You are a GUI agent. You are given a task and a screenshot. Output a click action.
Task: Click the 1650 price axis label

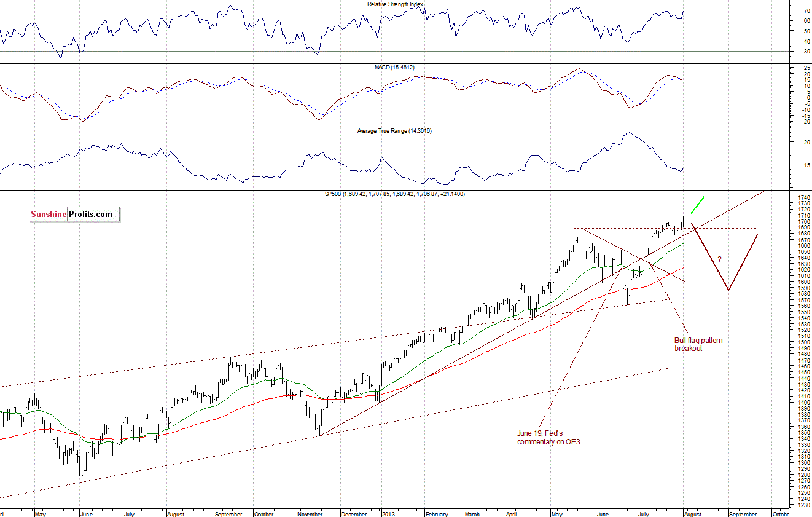click(804, 251)
